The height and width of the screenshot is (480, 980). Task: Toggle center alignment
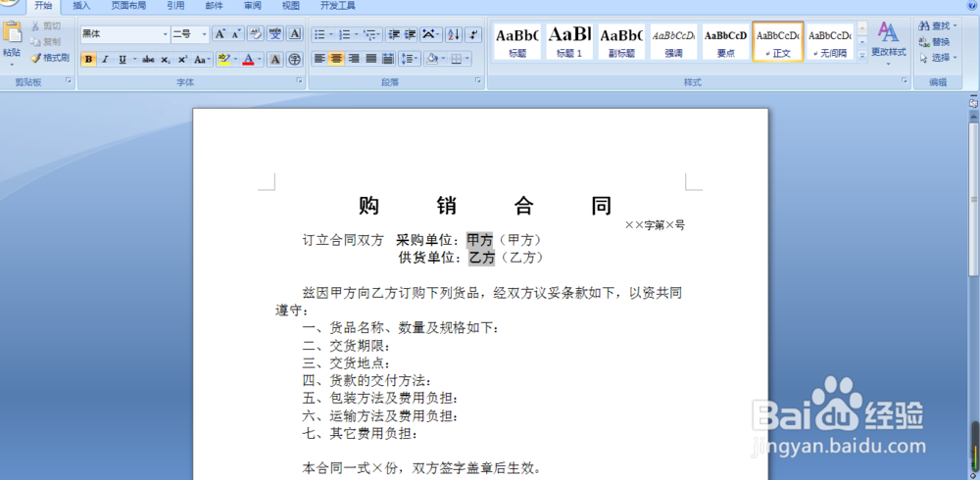click(x=337, y=59)
